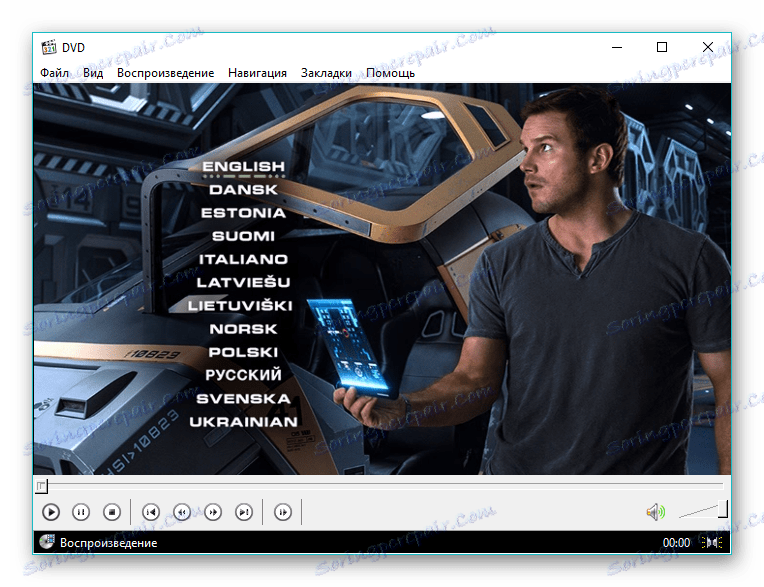The height and width of the screenshot is (587, 764).
Task: Click the seek bar position handle
Action: pyautogui.click(x=41, y=486)
